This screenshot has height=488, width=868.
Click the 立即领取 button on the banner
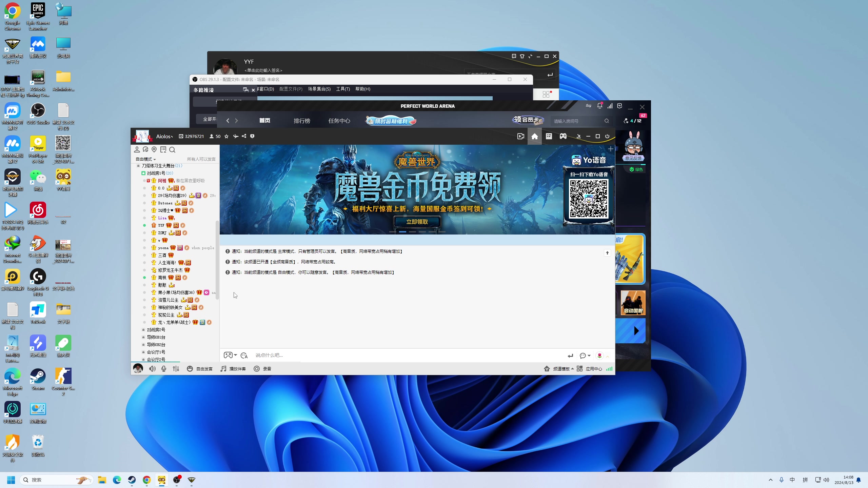pos(417,222)
